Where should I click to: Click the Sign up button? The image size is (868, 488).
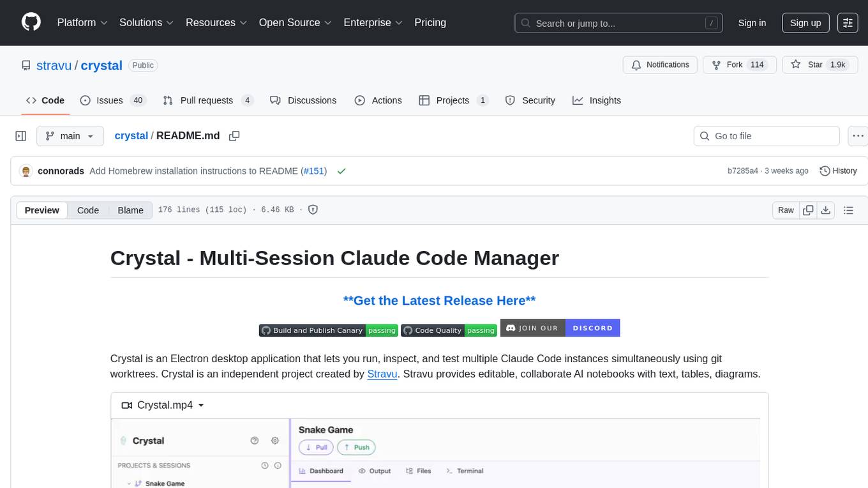pos(805,23)
